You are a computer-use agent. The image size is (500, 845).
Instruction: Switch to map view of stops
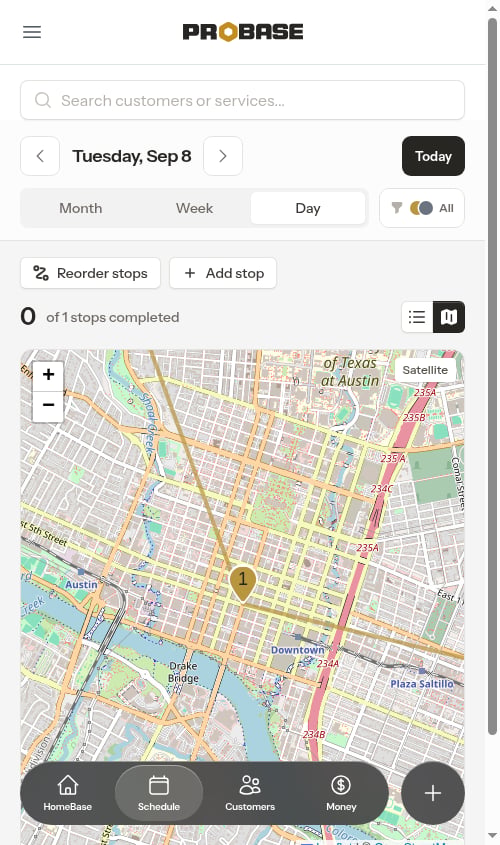(449, 317)
